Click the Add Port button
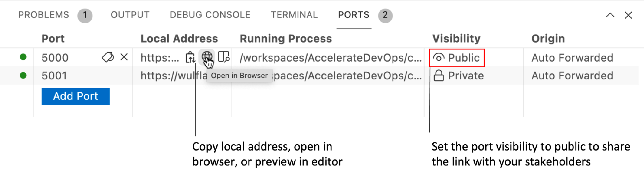Image resolution: width=644 pixels, height=177 pixels. pyautogui.click(x=75, y=96)
